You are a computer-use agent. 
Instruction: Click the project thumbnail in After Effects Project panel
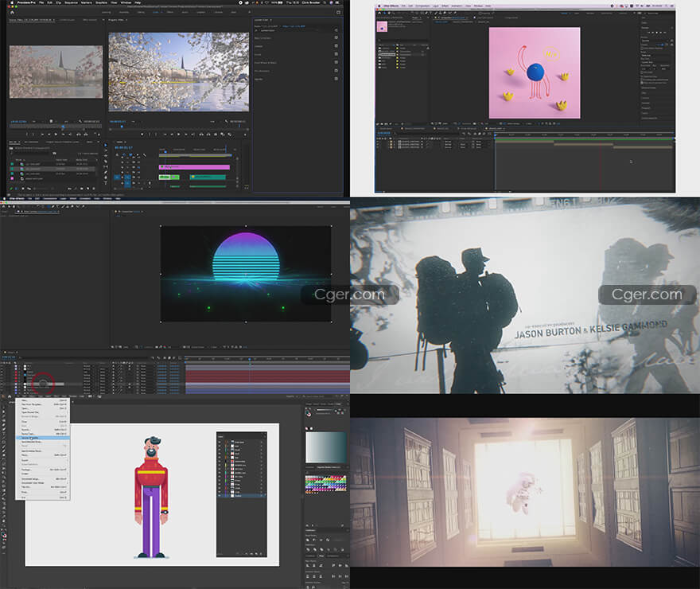382,27
